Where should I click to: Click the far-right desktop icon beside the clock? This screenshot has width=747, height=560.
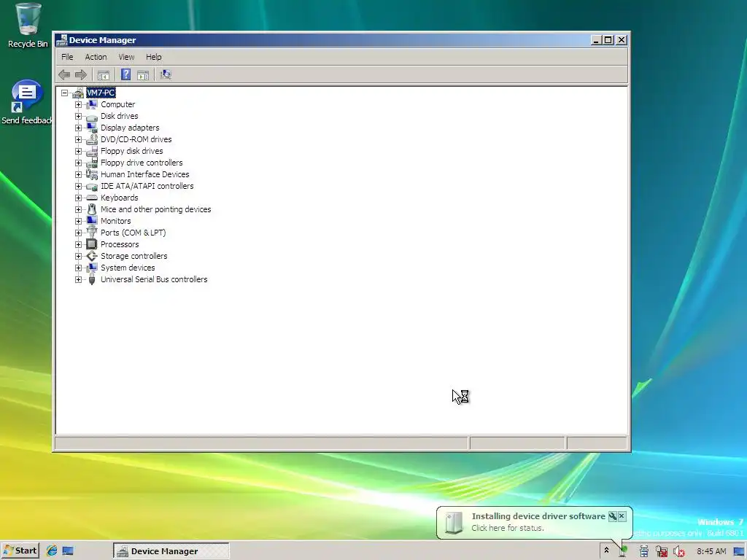(x=739, y=551)
